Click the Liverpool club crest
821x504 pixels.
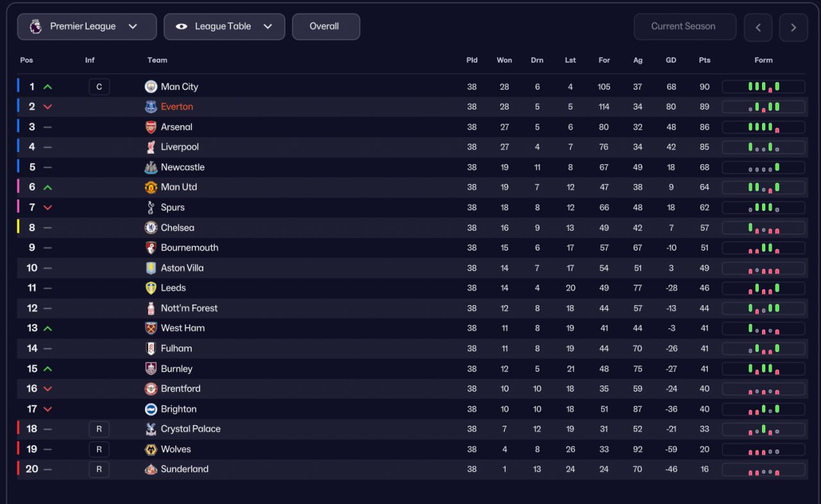click(x=151, y=147)
